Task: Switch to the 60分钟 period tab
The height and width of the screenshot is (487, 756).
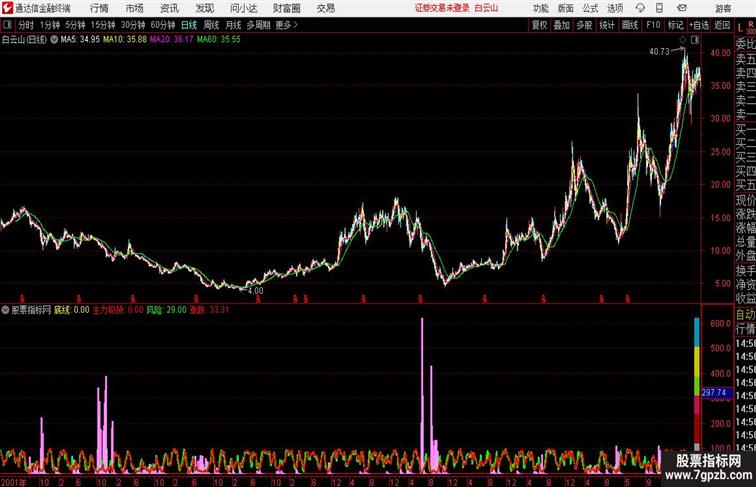Action: tap(163, 25)
